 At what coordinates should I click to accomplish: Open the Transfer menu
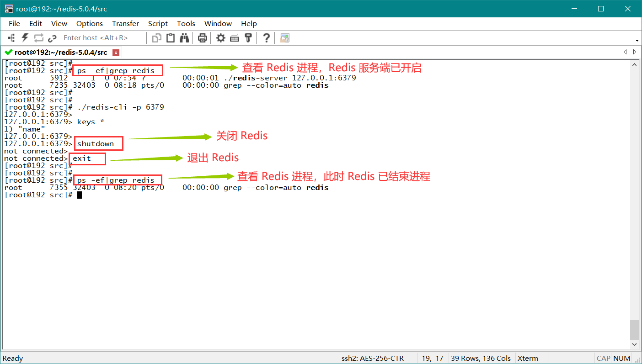coord(125,24)
